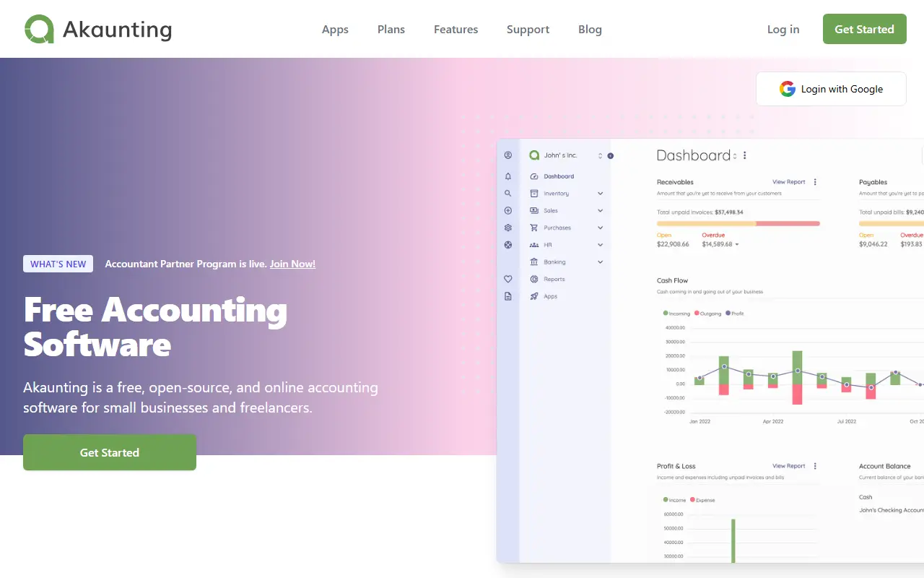
Task: Click the user profile icon in dashboard sidebar
Action: pyautogui.click(x=508, y=155)
